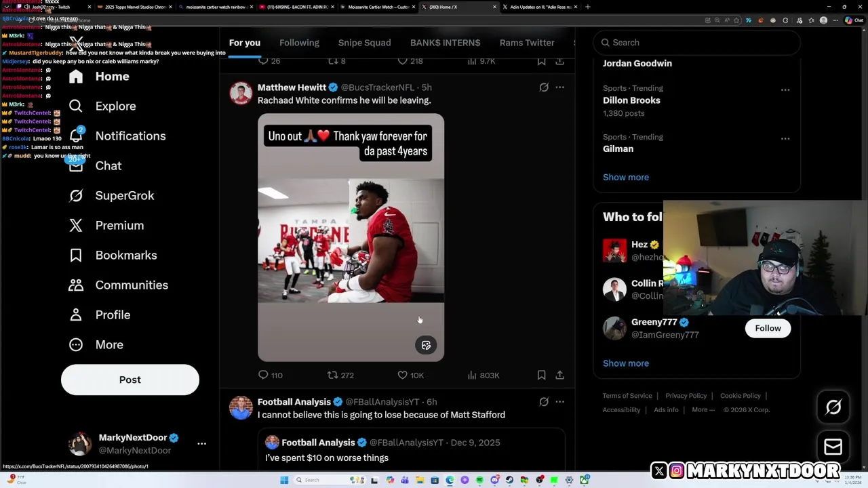The width and height of the screenshot is (868, 488).
Task: Show more who-to-follow suggestions
Action: point(626,363)
